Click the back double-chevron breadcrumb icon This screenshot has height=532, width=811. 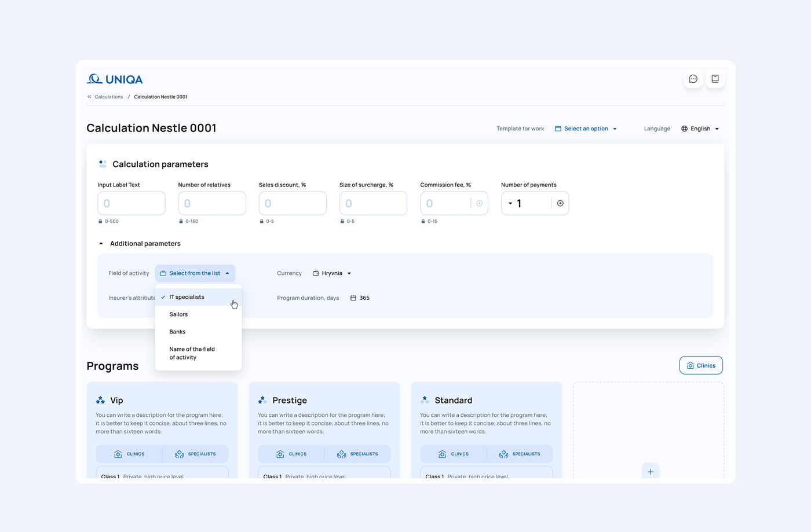click(x=89, y=97)
